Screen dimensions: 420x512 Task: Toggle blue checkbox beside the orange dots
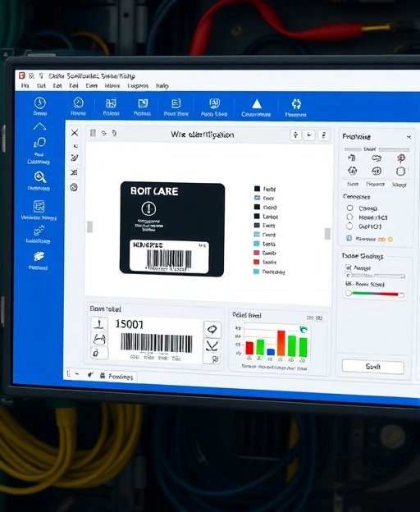[x=349, y=238]
